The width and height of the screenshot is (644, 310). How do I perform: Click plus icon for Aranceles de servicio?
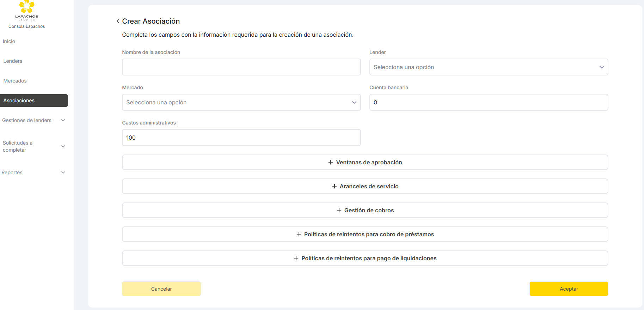tap(334, 186)
